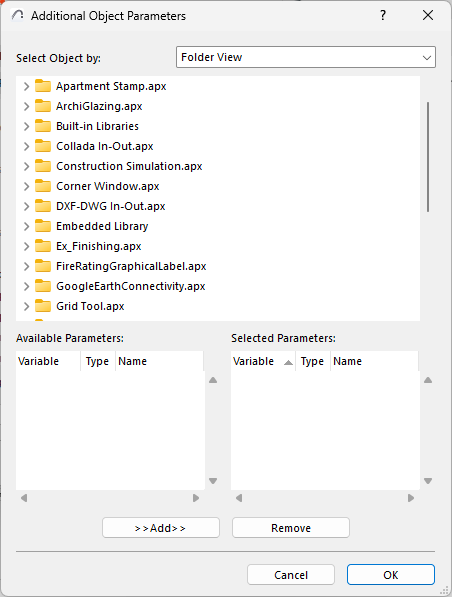Click Selected Parameters scroll down arrow
This screenshot has height=597, width=452.
click(428, 481)
